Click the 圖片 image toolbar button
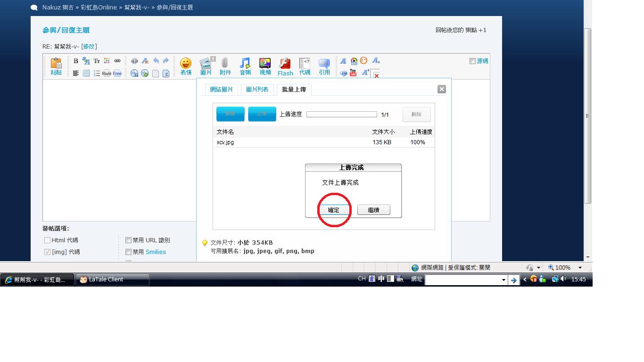The height and width of the screenshot is (362, 644). point(206,66)
